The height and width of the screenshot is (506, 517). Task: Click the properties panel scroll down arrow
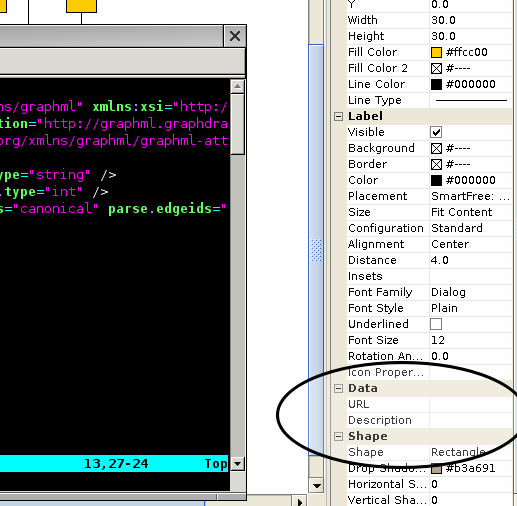pyautogui.click(x=316, y=486)
